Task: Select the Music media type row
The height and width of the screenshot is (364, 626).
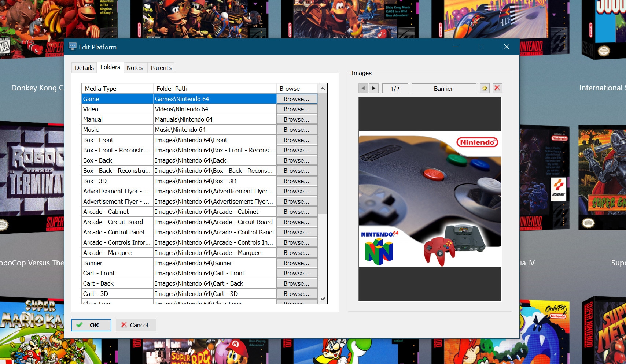Action: 117,130
